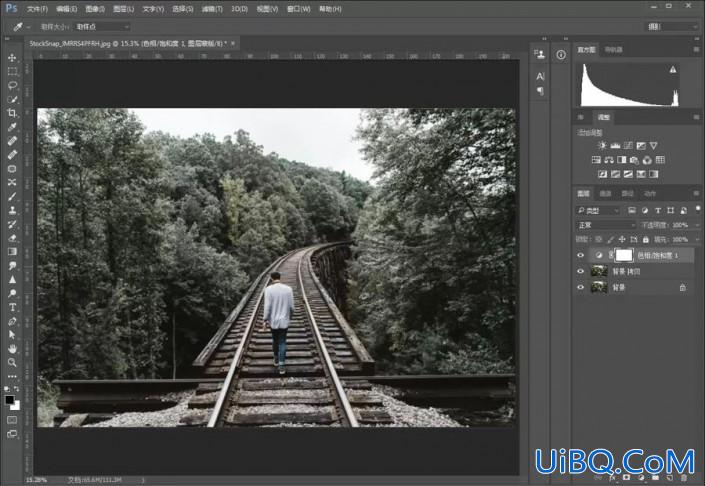Select the History Brush tool

click(12, 224)
